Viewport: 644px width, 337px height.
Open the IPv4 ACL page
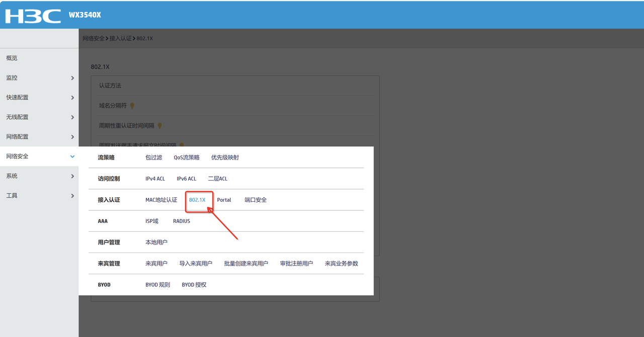pyautogui.click(x=155, y=179)
